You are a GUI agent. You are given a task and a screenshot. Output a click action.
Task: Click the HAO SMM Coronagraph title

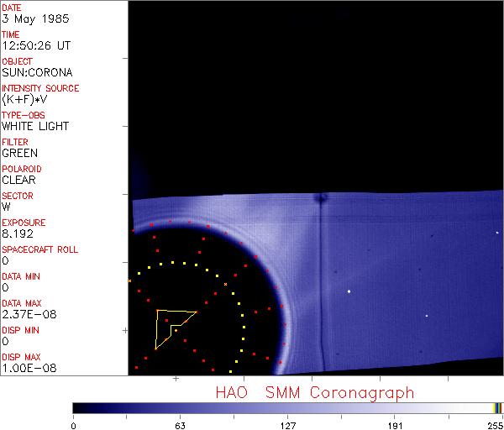(315, 392)
